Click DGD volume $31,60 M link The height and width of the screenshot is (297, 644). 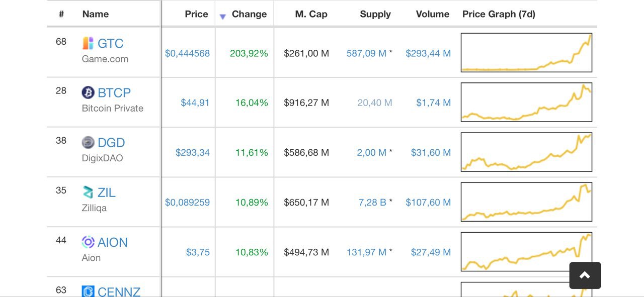[431, 152]
